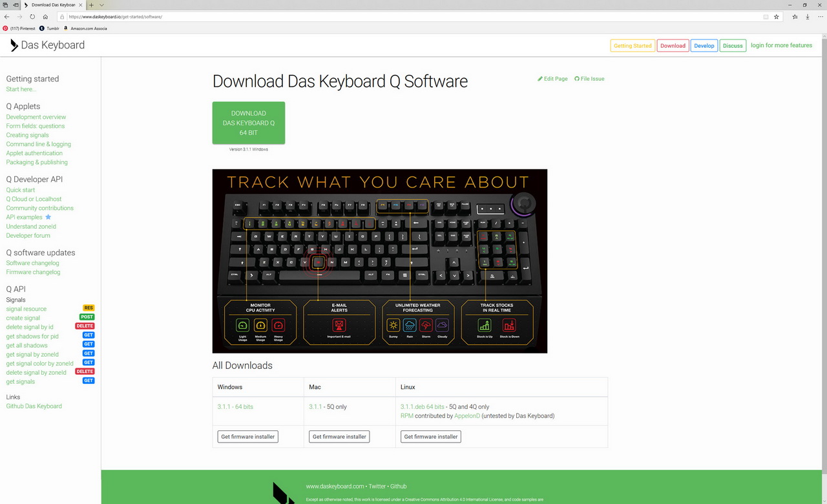Click the Edit Page link
Screen dimensions: 827x504
552,79
